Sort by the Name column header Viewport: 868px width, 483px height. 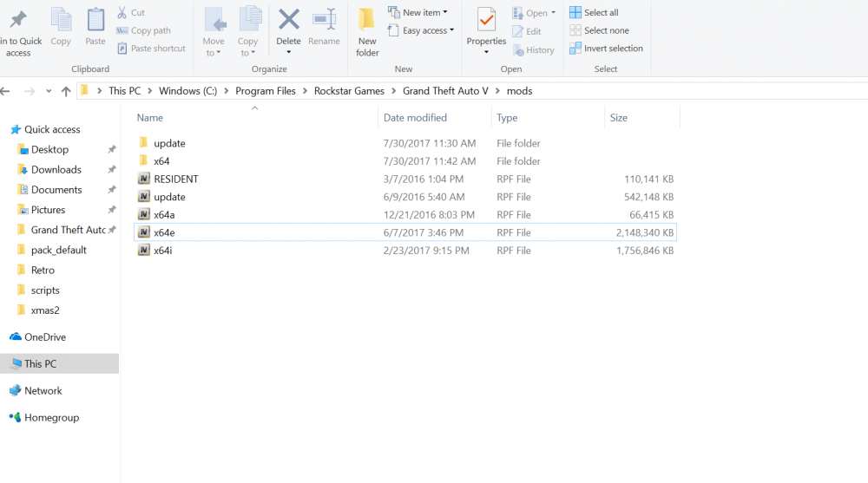[x=149, y=118]
